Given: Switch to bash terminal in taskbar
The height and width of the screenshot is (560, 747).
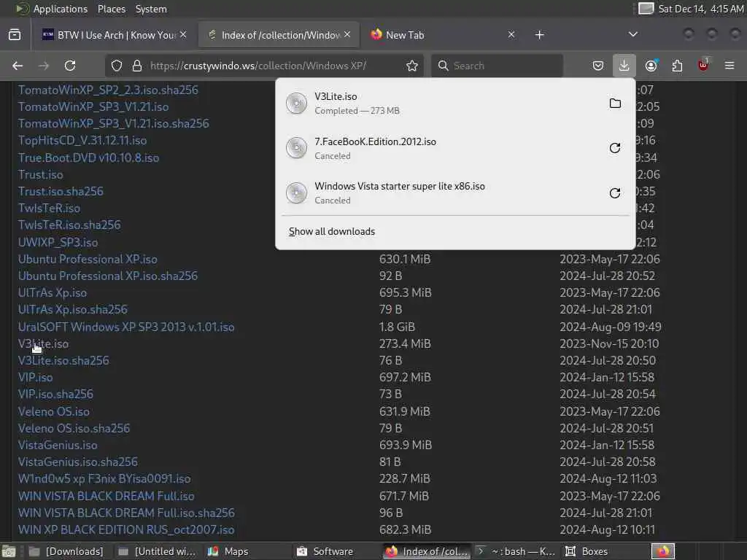Looking at the screenshot, I should pos(516,551).
